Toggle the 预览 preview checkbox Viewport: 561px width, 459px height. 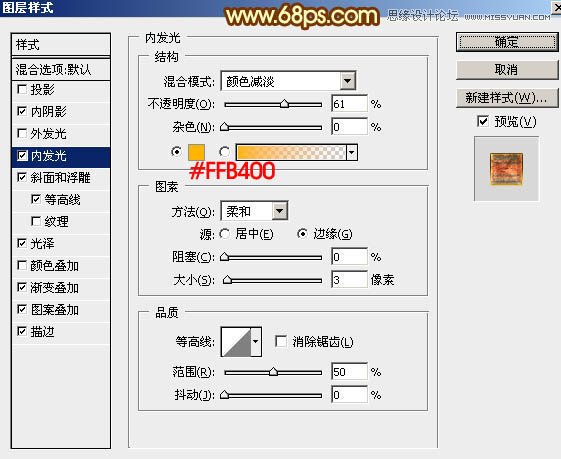[x=483, y=121]
